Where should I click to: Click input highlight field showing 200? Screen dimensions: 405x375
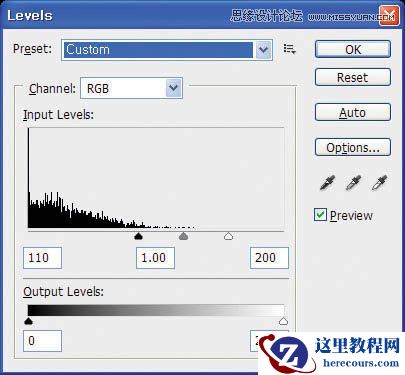pyautogui.click(x=269, y=258)
